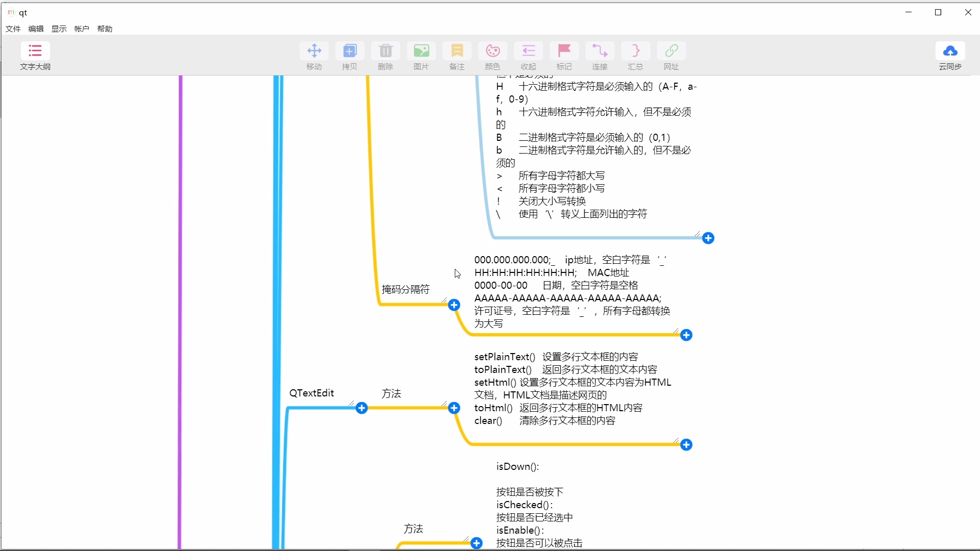Expand the plus node under QTextEdit 方法

454,408
